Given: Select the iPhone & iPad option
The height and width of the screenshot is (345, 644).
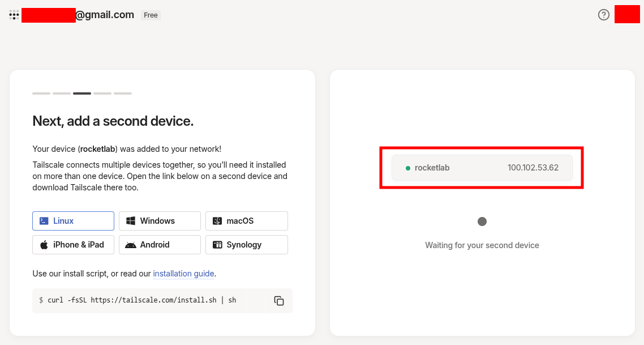Looking at the screenshot, I should tap(73, 245).
